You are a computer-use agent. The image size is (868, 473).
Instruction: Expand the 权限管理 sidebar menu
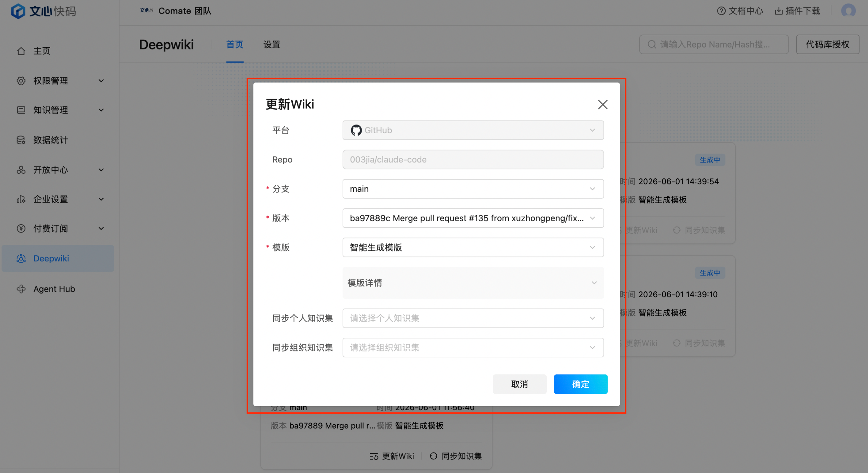pos(101,81)
